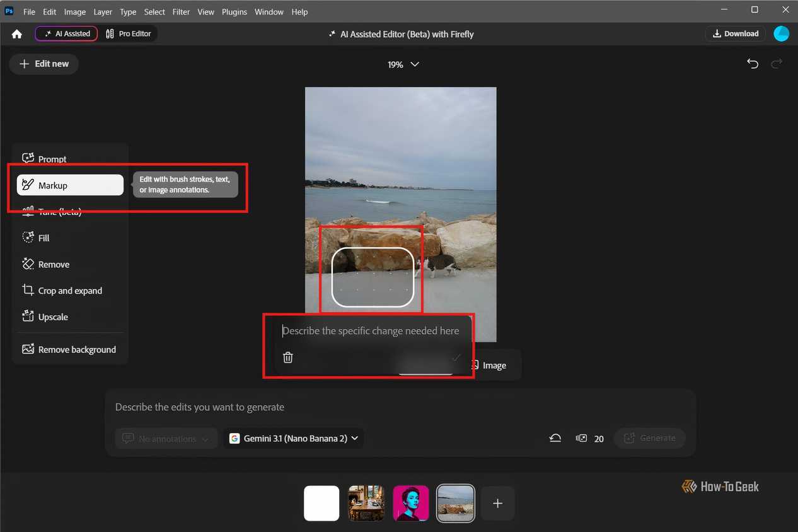Click the Download button
This screenshot has height=532, width=798.
pyautogui.click(x=736, y=34)
